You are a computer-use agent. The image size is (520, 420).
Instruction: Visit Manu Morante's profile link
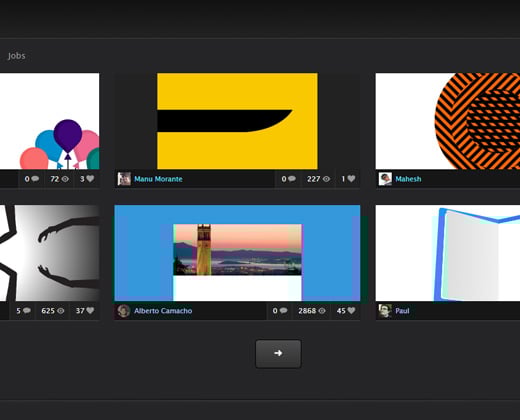click(158, 179)
